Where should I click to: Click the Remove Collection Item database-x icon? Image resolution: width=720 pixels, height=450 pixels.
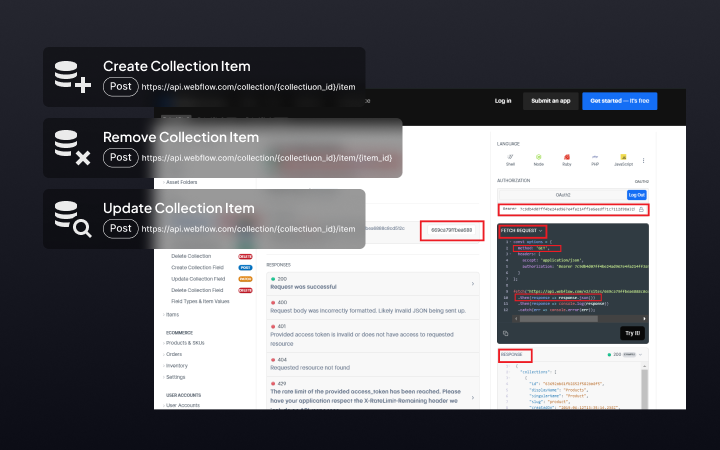pos(73,147)
